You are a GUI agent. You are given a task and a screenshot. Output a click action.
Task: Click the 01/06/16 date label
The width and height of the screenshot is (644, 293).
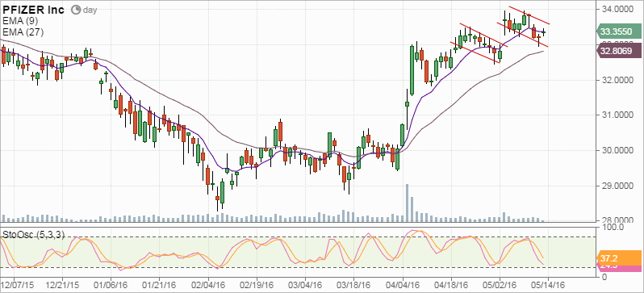pos(111,284)
